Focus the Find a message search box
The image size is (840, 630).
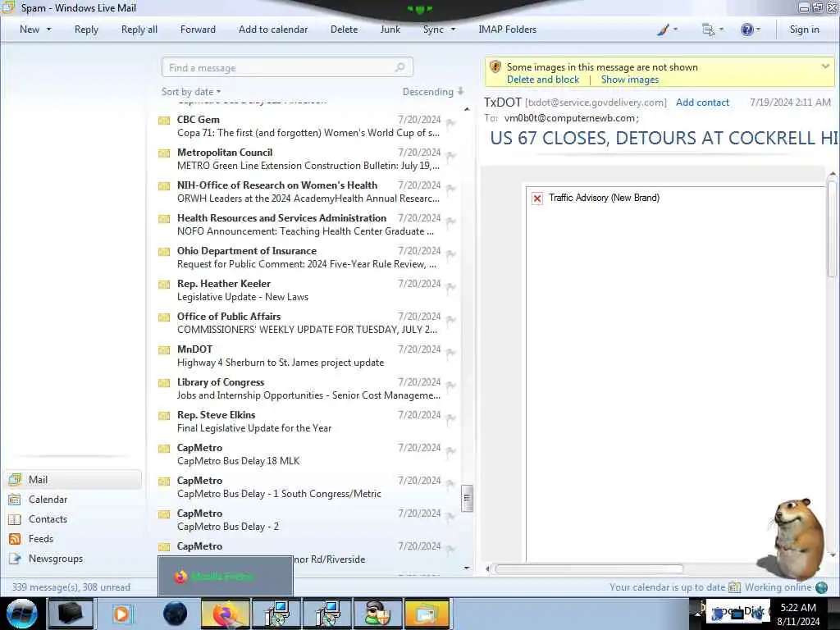287,67
